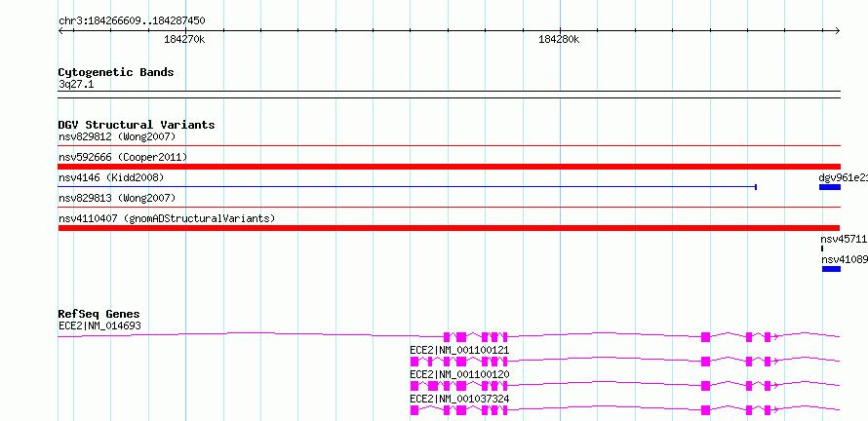The width and height of the screenshot is (868, 421).
Task: Click the nsv41089 variant label
Action: [x=845, y=259]
